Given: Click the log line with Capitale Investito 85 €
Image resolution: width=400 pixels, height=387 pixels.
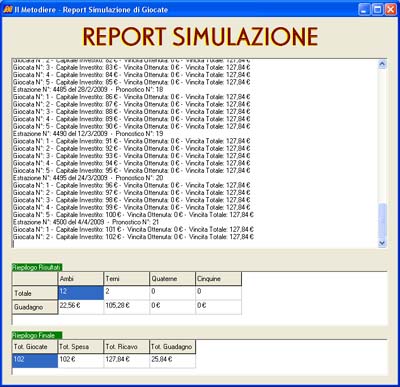Looking at the screenshot, I should (132, 82).
